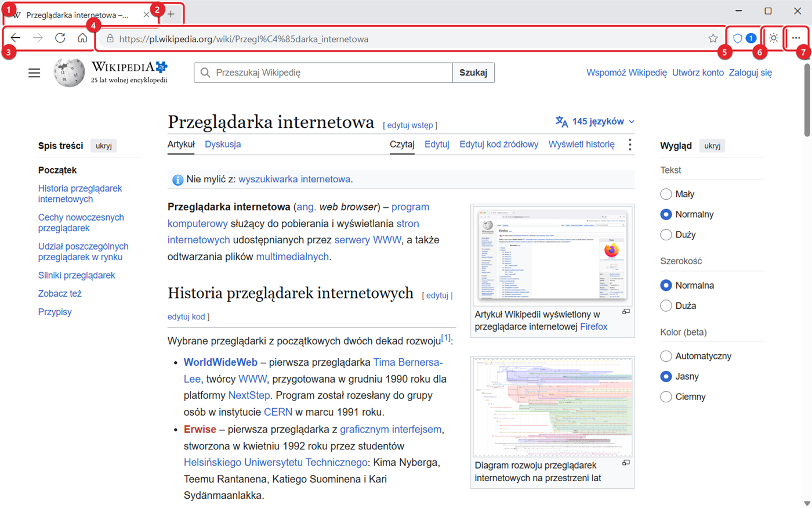The image size is (812, 508).
Task: Close the Przeglądarka internetowa tab
Action: 146,15
